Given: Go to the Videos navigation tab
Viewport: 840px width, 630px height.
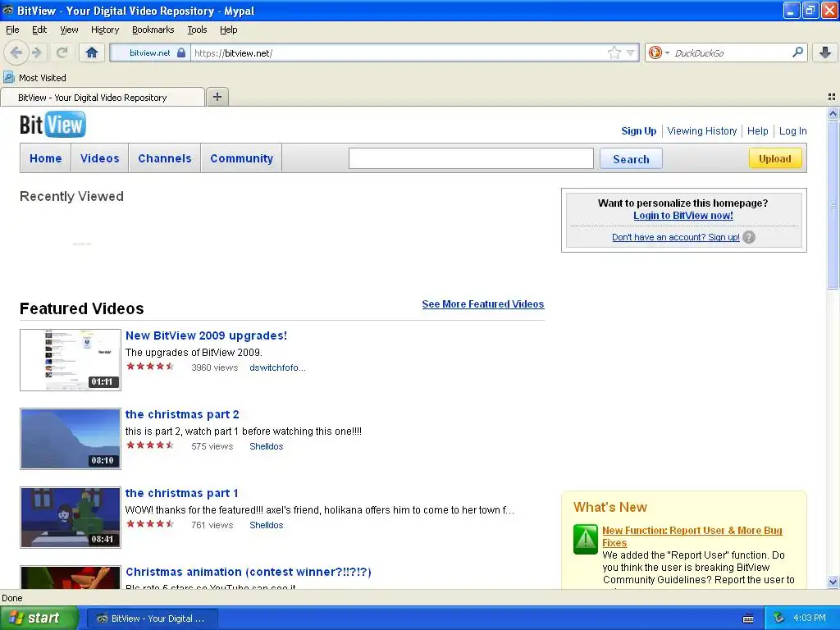Looking at the screenshot, I should point(99,158).
